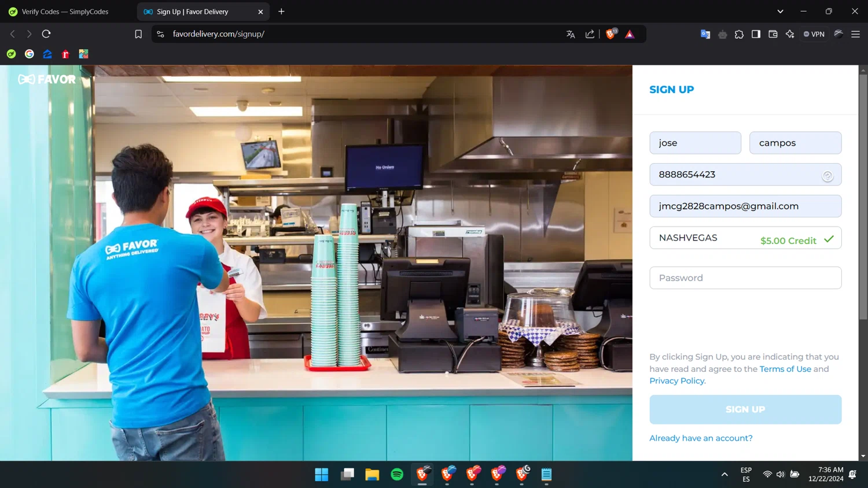Reload the current page
868x488 pixels.
[46, 34]
